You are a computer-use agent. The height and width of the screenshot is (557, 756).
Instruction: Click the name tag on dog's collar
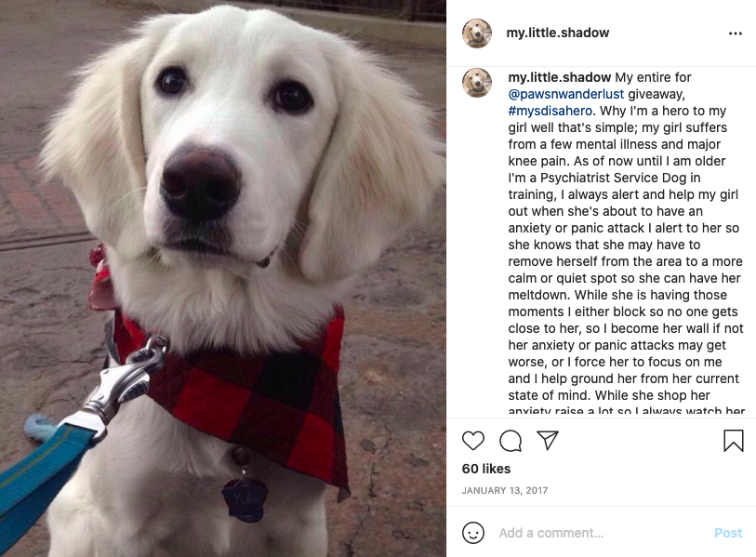(x=245, y=499)
